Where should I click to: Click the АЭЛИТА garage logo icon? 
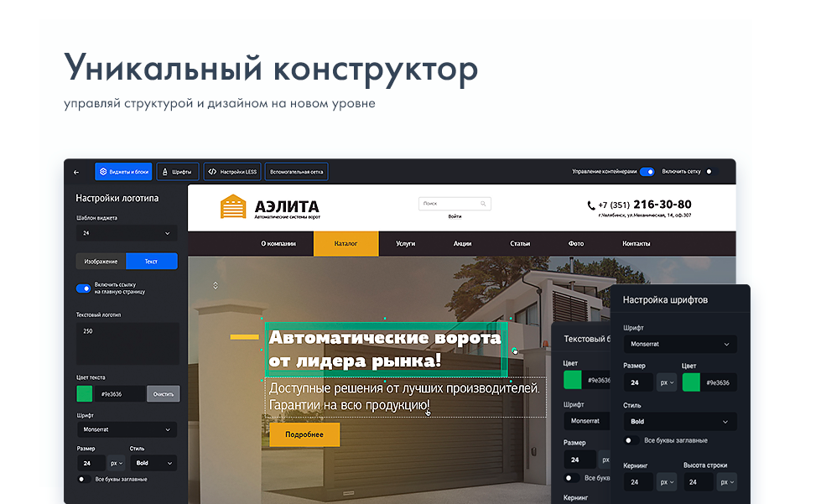point(233,206)
